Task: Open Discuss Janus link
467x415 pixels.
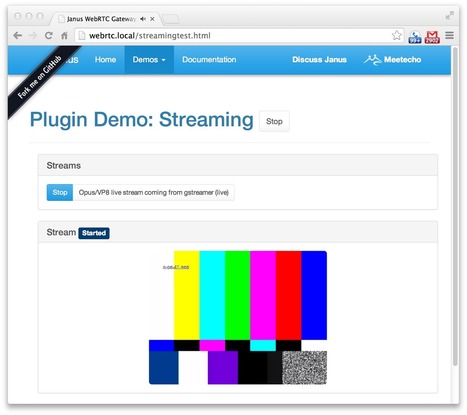Action: pos(319,60)
